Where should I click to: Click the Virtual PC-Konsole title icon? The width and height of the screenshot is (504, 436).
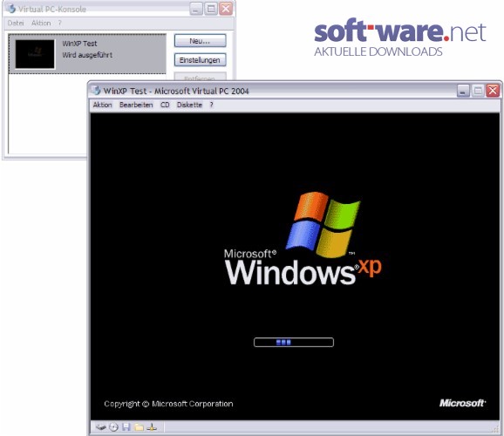(x=10, y=9)
